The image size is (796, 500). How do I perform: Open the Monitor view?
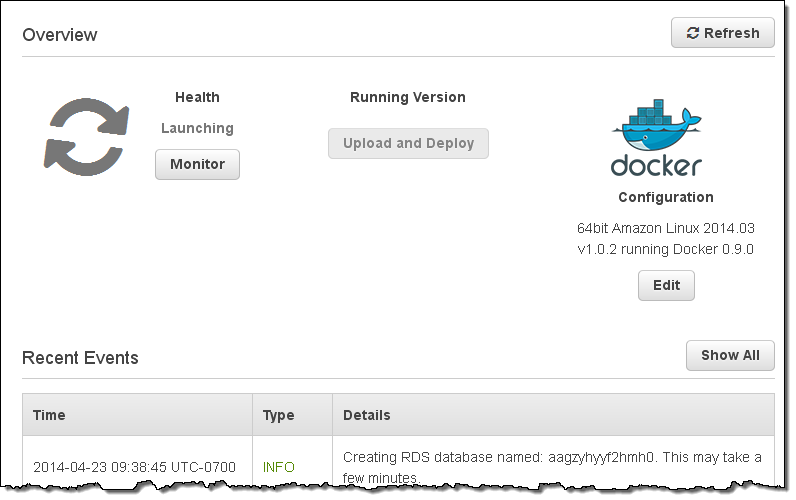click(x=197, y=164)
